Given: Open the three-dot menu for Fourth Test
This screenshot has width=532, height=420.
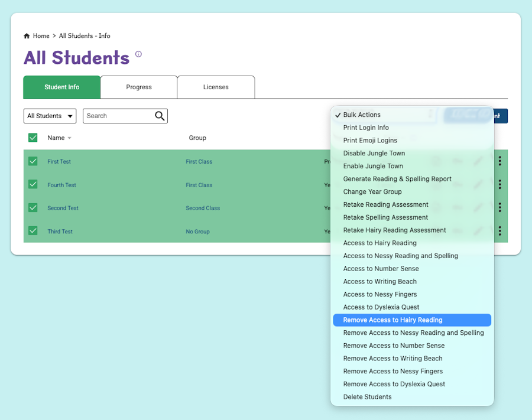Looking at the screenshot, I should pyautogui.click(x=499, y=184).
